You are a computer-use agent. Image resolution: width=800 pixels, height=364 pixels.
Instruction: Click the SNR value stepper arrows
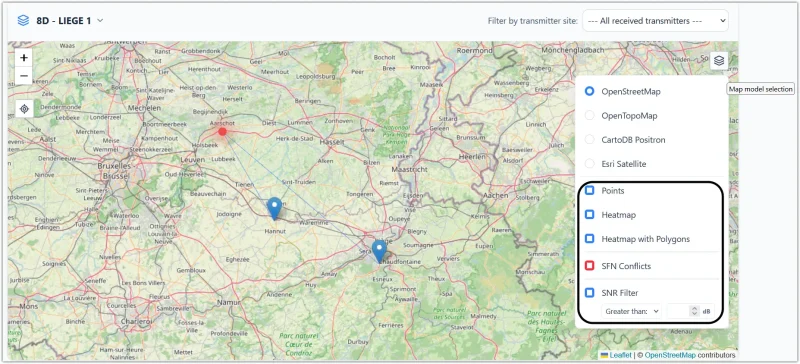coord(693,310)
